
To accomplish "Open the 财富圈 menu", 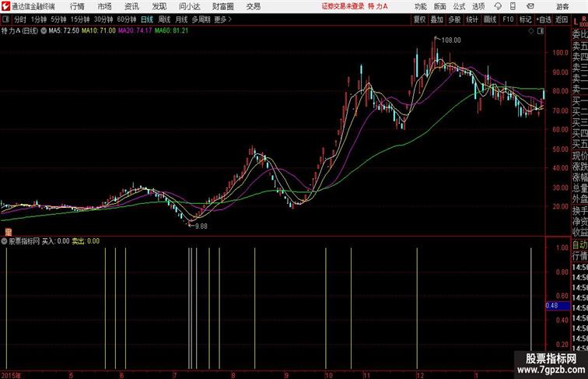I will point(222,6).
